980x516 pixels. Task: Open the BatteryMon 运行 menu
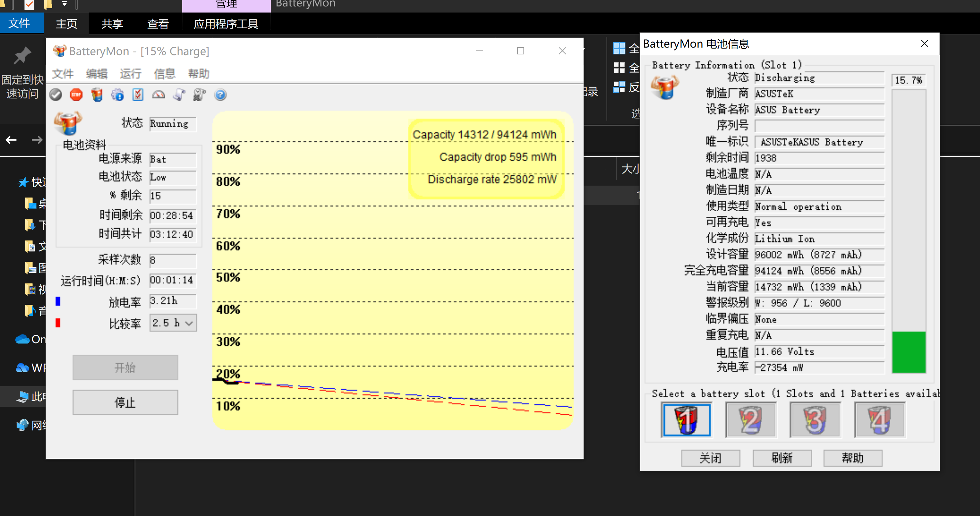(x=131, y=73)
